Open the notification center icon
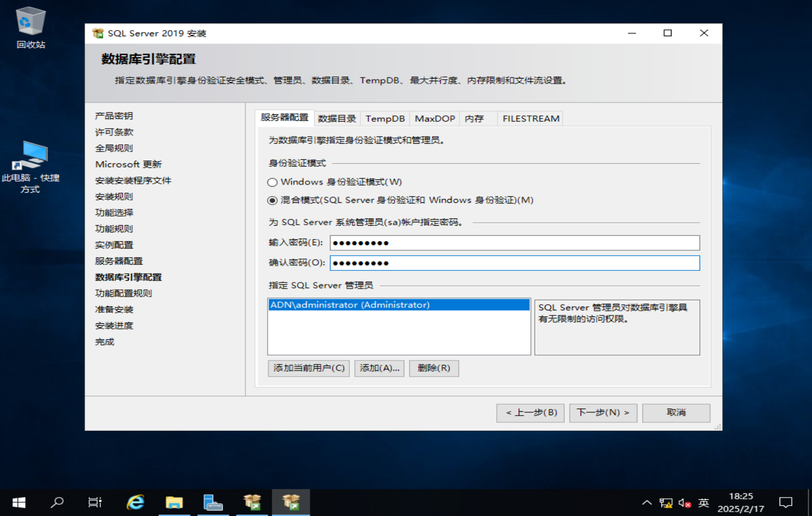 pos(786,503)
